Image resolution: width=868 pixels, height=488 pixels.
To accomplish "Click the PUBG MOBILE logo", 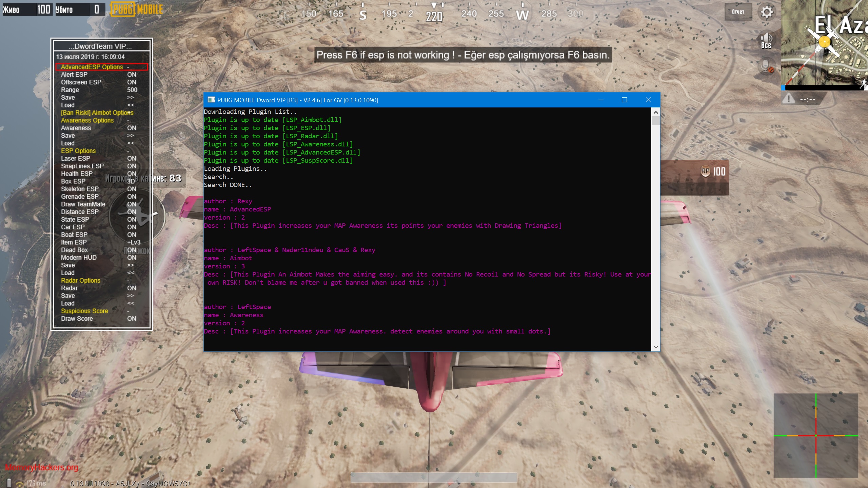I will (x=137, y=9).
